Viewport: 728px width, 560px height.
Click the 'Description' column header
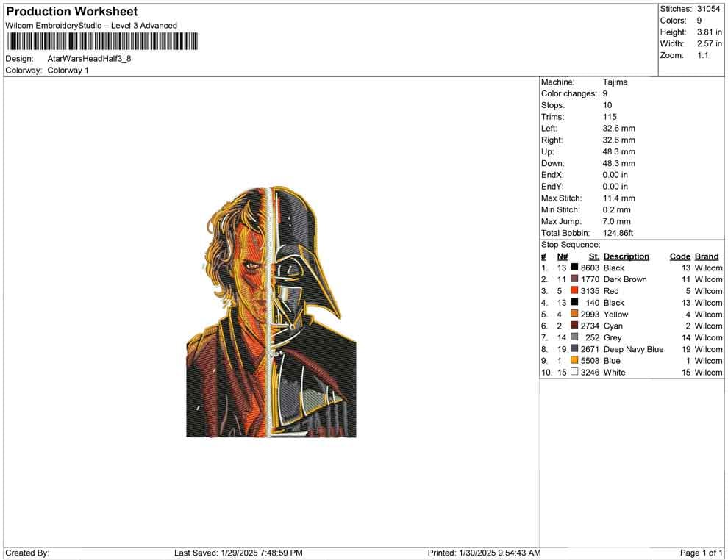pos(627,256)
